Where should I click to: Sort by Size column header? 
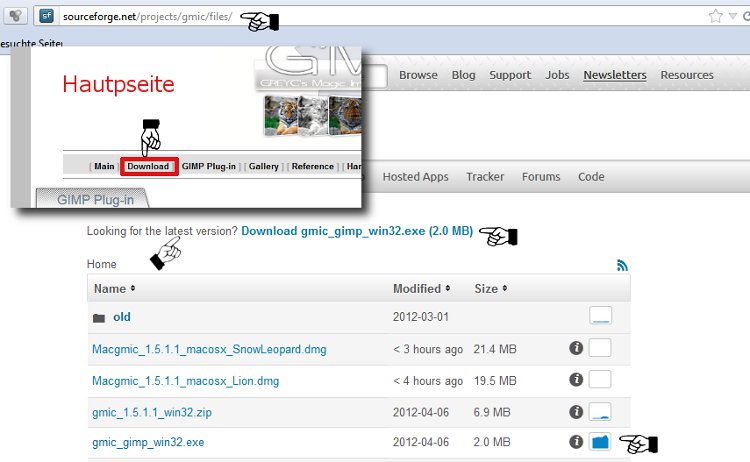[x=491, y=289]
